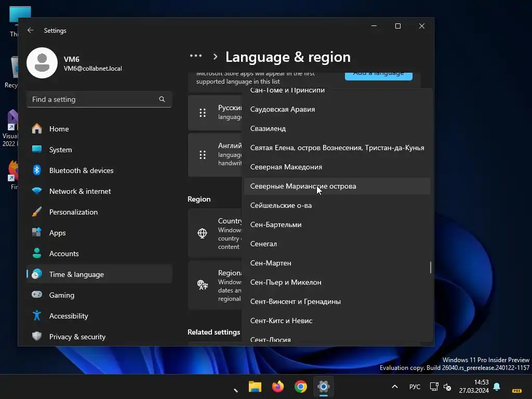Go to Bluetooth & devices settings
This screenshot has height=399, width=532.
pos(99,170)
